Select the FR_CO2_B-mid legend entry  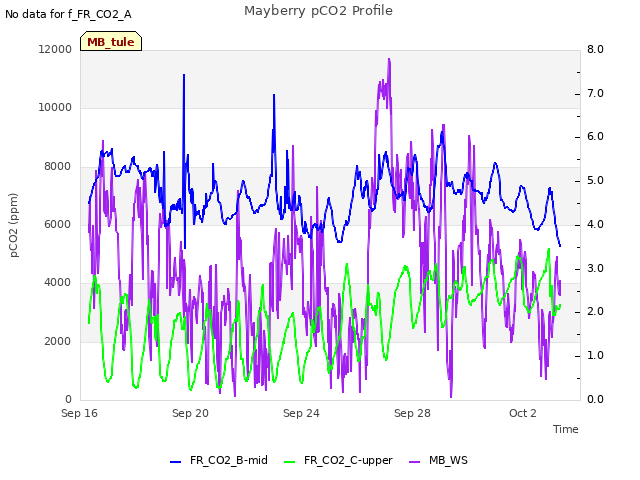219,460
